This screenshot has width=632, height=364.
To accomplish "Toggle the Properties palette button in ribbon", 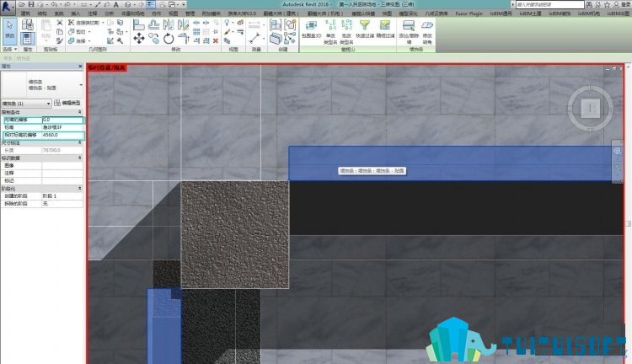I will [x=28, y=39].
